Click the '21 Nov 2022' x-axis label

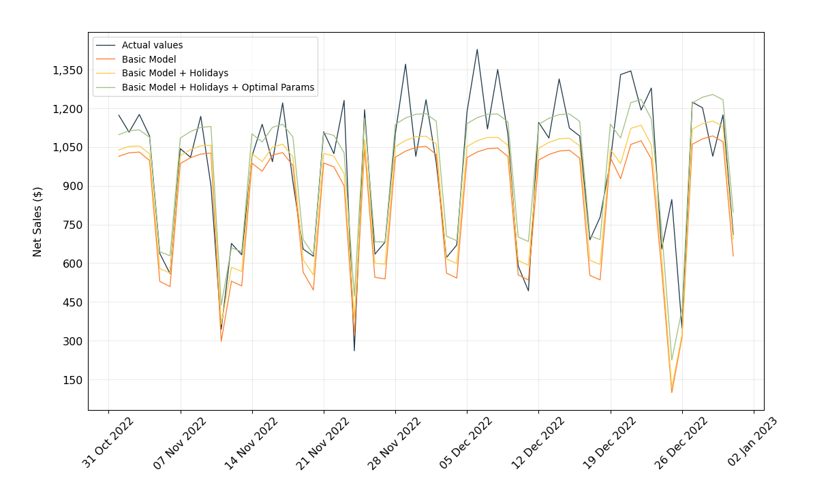(322, 443)
